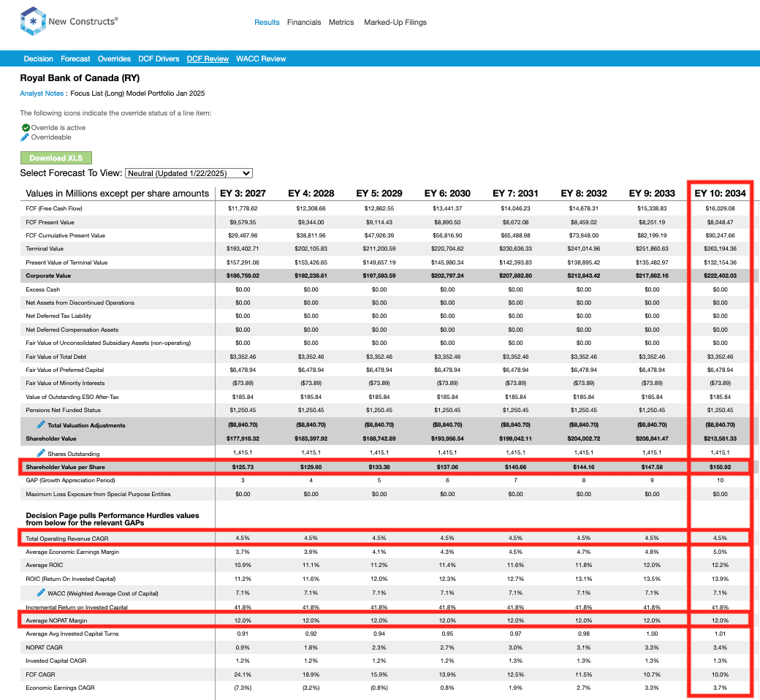Open the Marked-Up Filings navigation item

coord(395,23)
